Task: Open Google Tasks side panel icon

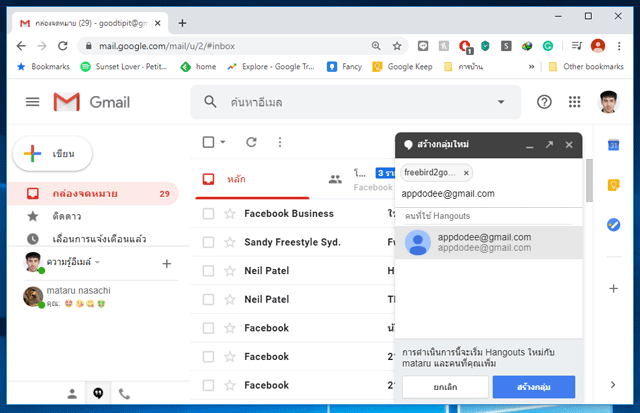Action: pyautogui.click(x=613, y=224)
